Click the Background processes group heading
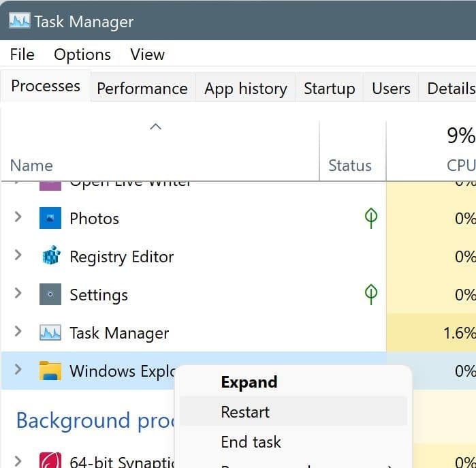 coord(95,421)
